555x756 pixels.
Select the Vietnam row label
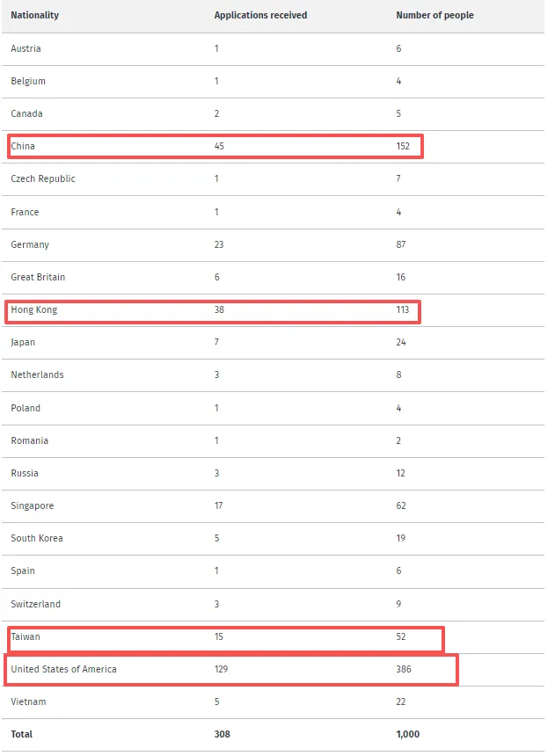click(28, 702)
